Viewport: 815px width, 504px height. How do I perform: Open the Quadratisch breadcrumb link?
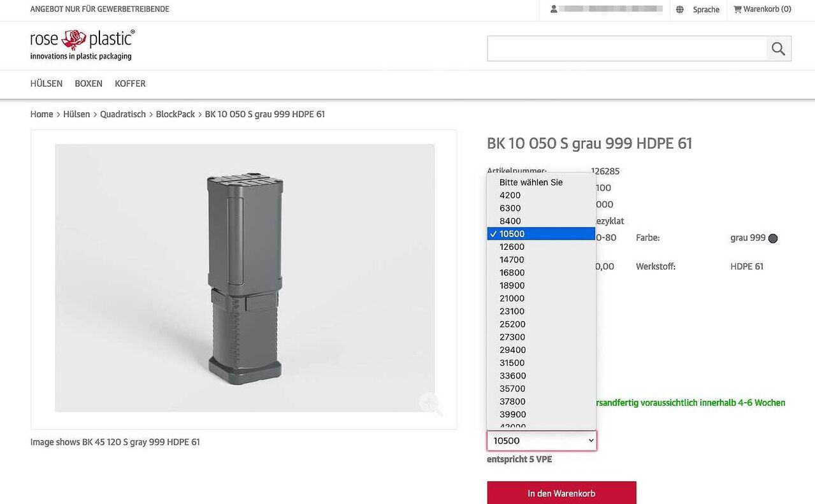pos(122,114)
